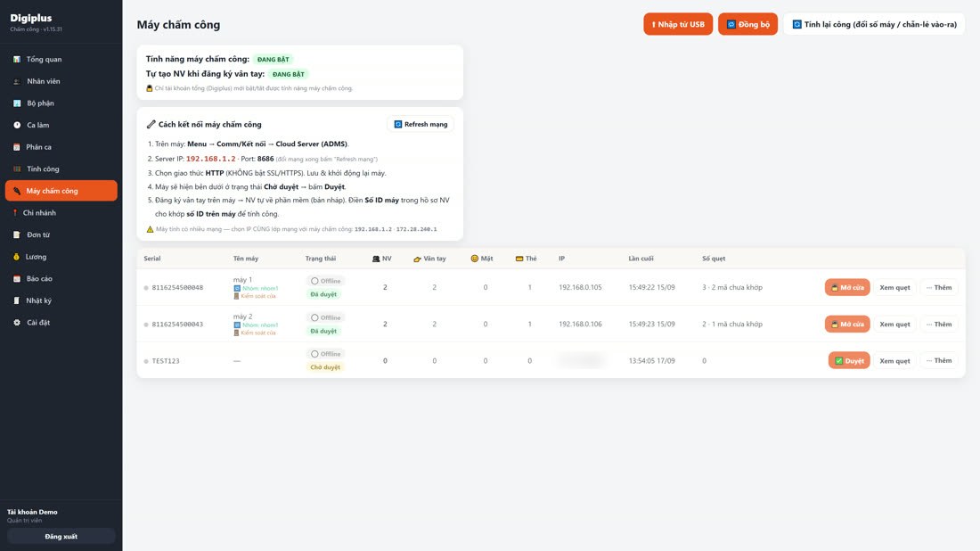Click the device name máy 1
The height and width of the screenshot is (551, 980).
(x=242, y=280)
